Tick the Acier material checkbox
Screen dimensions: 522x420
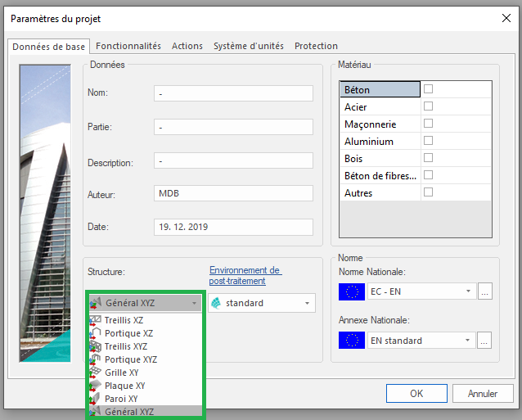[428, 106]
